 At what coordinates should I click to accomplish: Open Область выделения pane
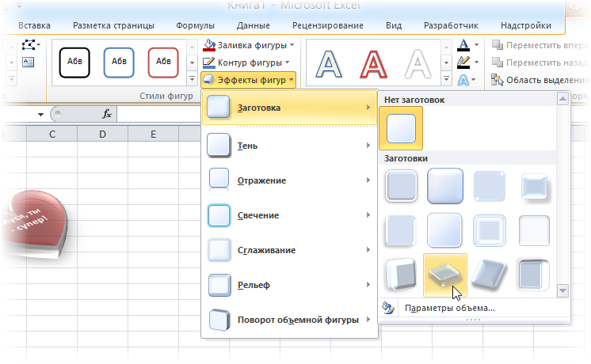[x=540, y=80]
